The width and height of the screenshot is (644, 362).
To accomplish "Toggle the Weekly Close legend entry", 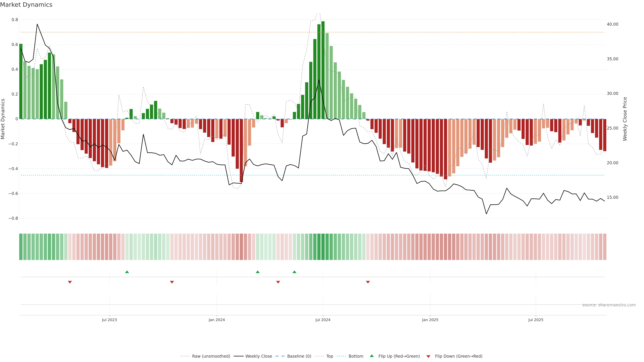I will pos(258,356).
